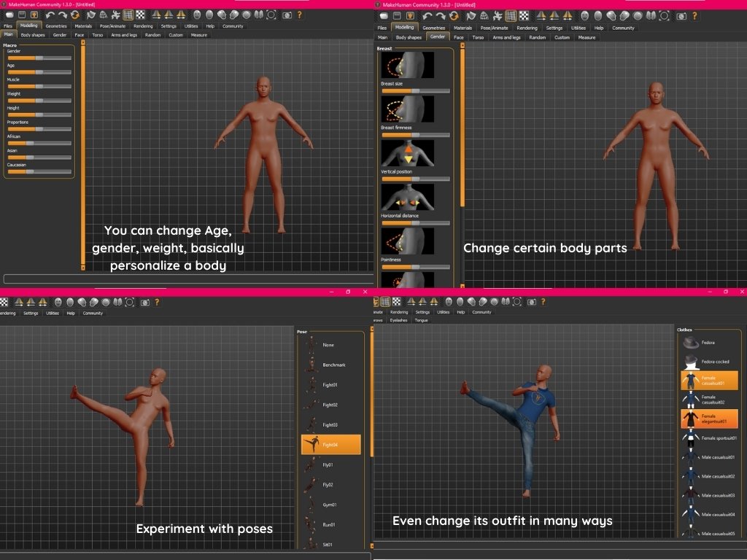Toggle the wireframe grid icon in the Macro window
This screenshot has width=747, height=560.
128,15
